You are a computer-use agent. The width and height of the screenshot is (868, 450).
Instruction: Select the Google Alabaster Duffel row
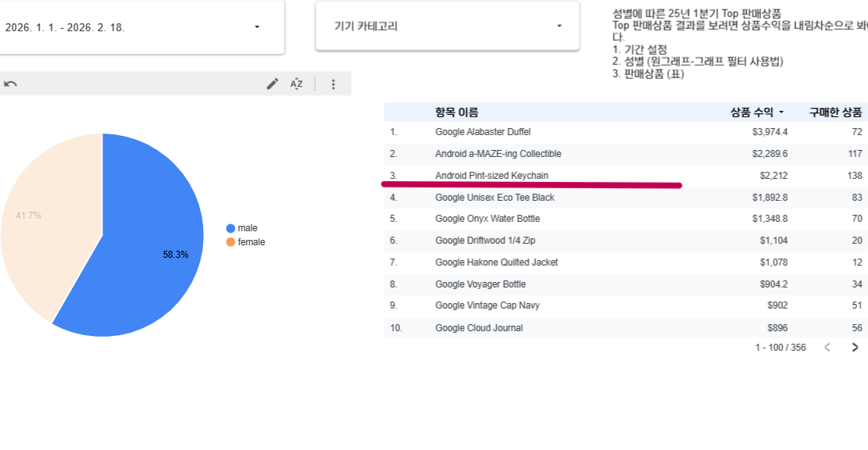point(626,132)
